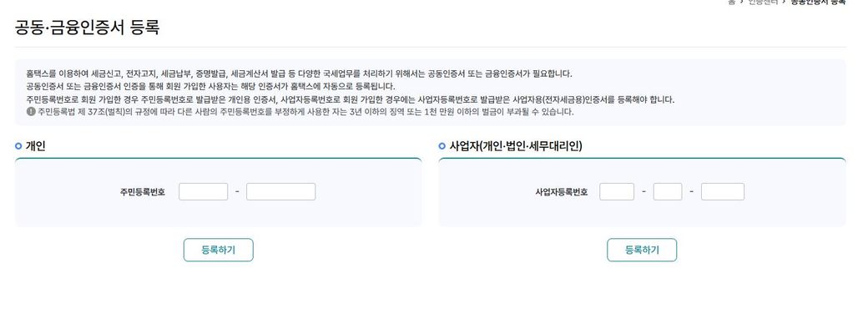Click the 개인 section heading
The height and width of the screenshot is (314, 868).
(35, 146)
